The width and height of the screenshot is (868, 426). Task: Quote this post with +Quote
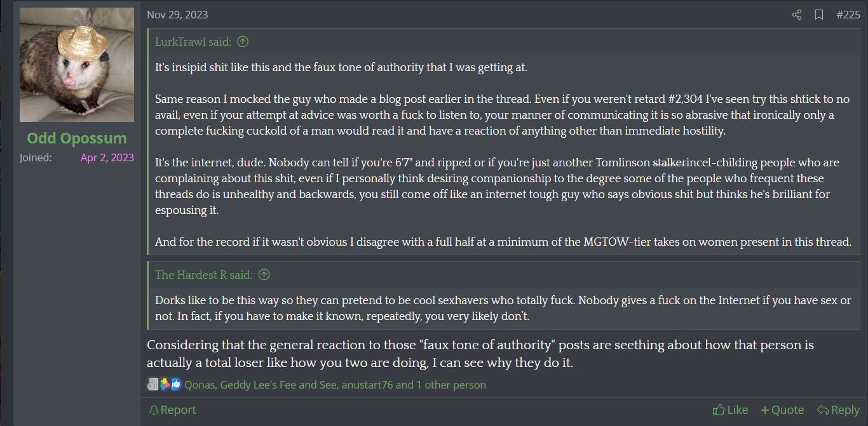click(782, 410)
